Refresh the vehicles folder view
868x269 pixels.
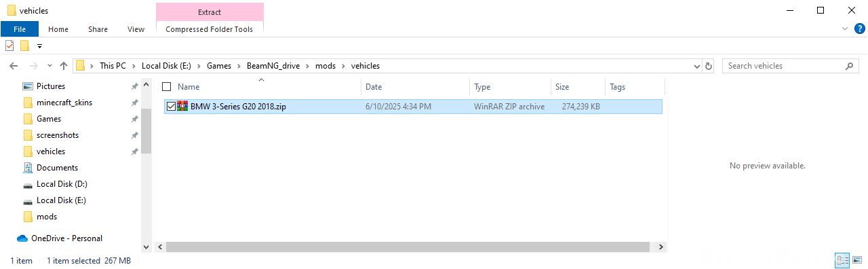pyautogui.click(x=709, y=66)
